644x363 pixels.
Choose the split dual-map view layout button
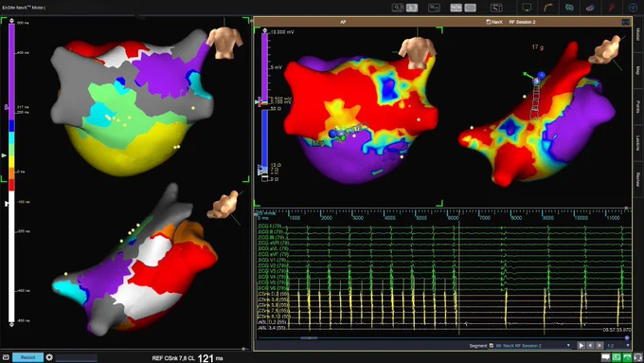(x=456, y=8)
